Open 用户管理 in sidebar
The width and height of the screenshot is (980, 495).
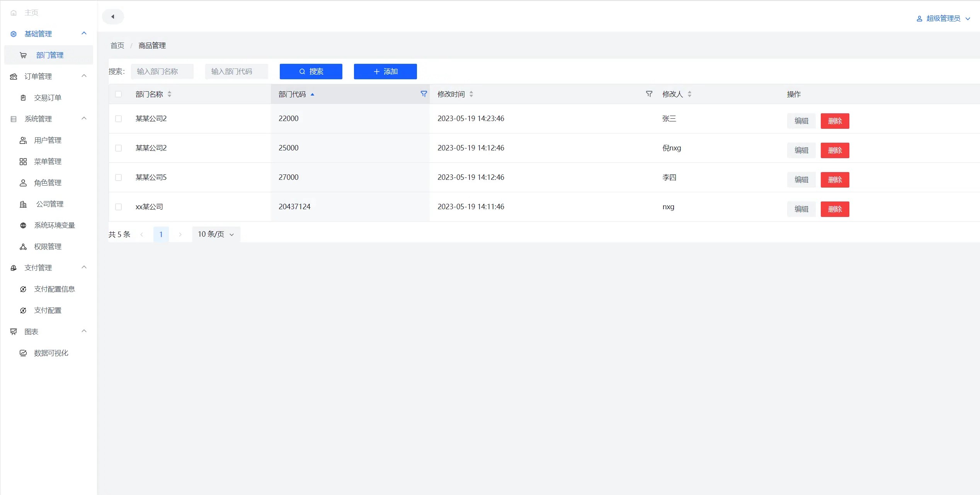(x=48, y=140)
